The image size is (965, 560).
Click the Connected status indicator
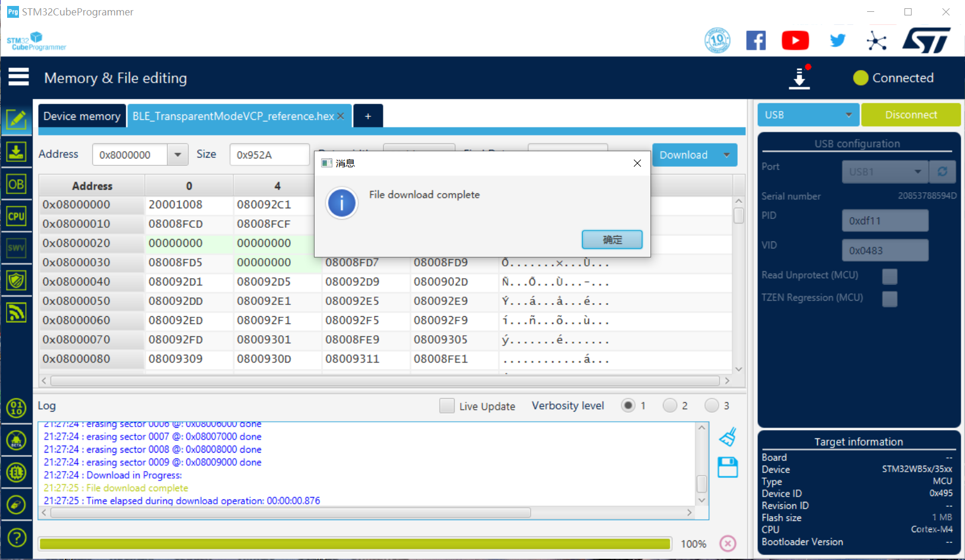click(x=893, y=78)
